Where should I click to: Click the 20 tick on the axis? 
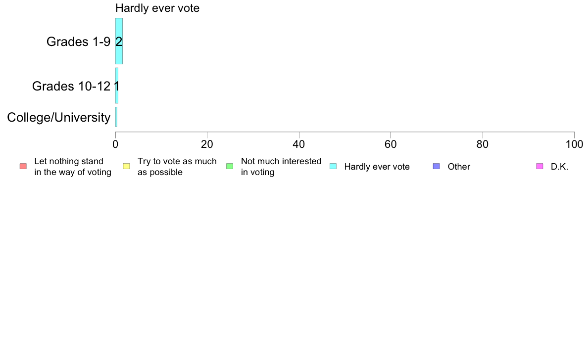[207, 144]
